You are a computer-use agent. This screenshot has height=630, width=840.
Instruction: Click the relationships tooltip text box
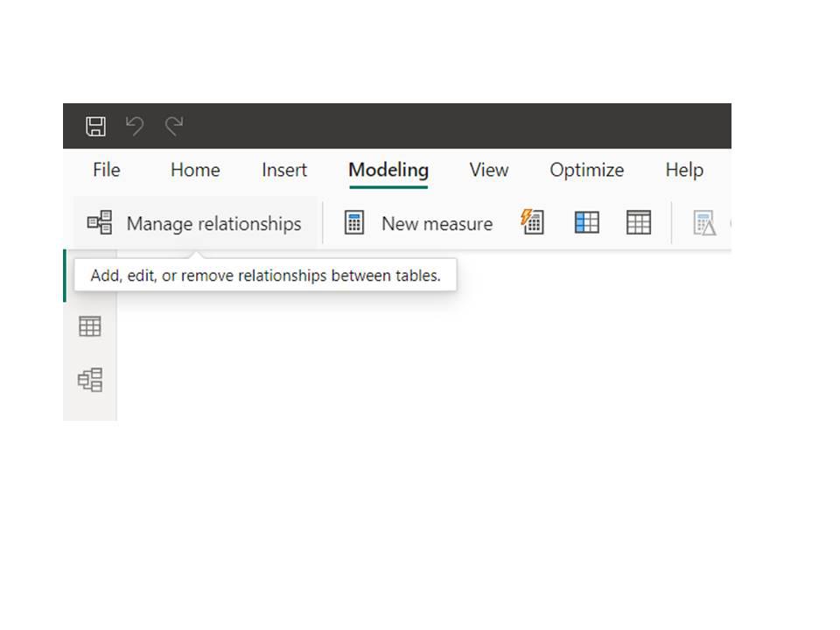265,276
